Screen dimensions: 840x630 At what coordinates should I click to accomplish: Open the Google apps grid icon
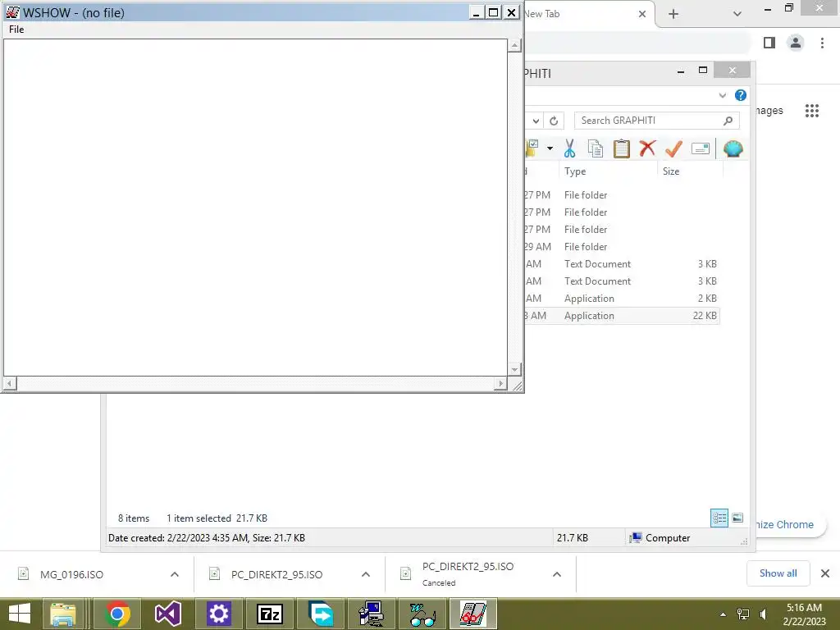tap(811, 111)
